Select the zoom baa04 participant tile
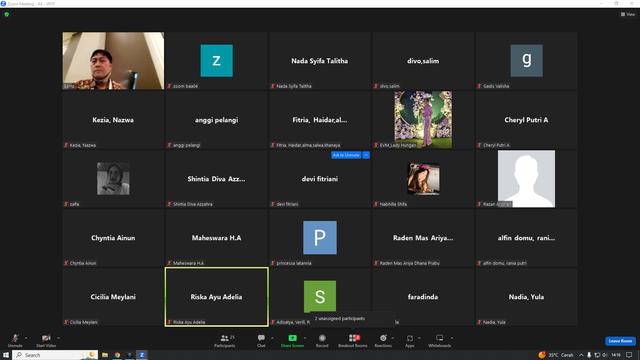Screen dimensions: 640x360 (217, 61)
